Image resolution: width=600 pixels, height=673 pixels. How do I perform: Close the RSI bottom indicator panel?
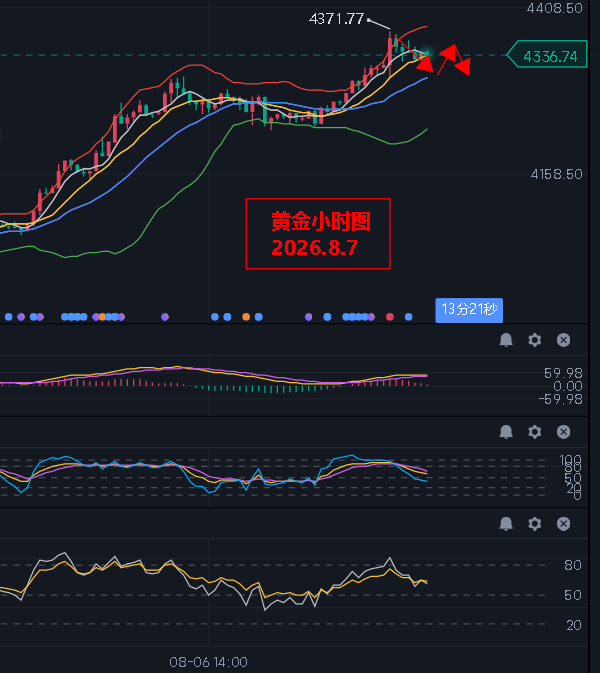pos(563,524)
